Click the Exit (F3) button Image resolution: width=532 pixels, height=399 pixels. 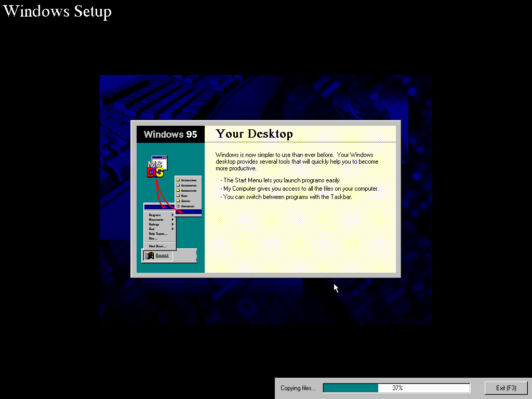(x=506, y=388)
